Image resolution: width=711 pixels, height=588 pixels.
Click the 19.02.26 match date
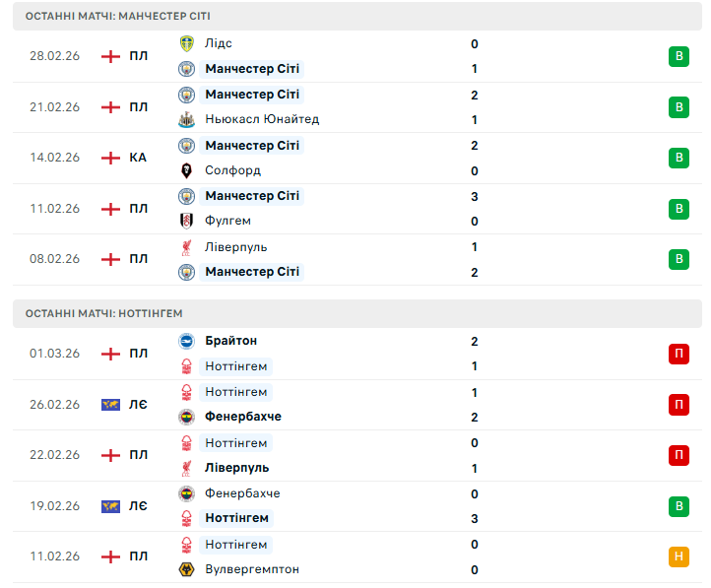55,506
